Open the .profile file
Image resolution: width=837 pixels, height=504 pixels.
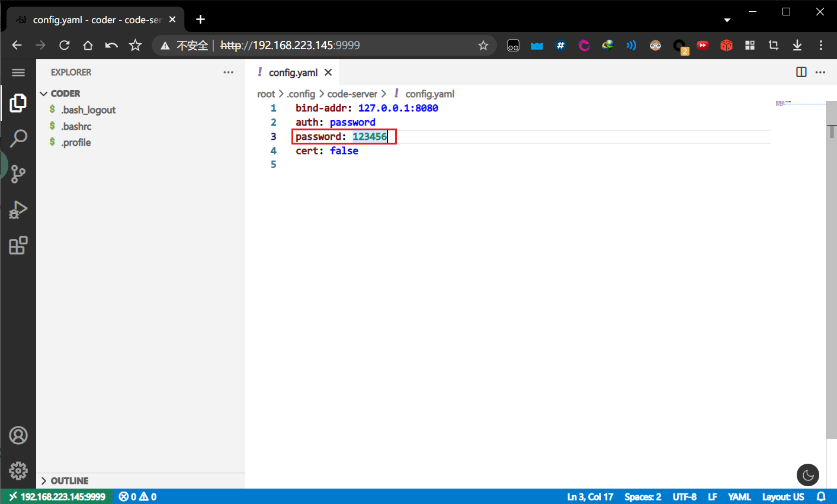coord(76,142)
